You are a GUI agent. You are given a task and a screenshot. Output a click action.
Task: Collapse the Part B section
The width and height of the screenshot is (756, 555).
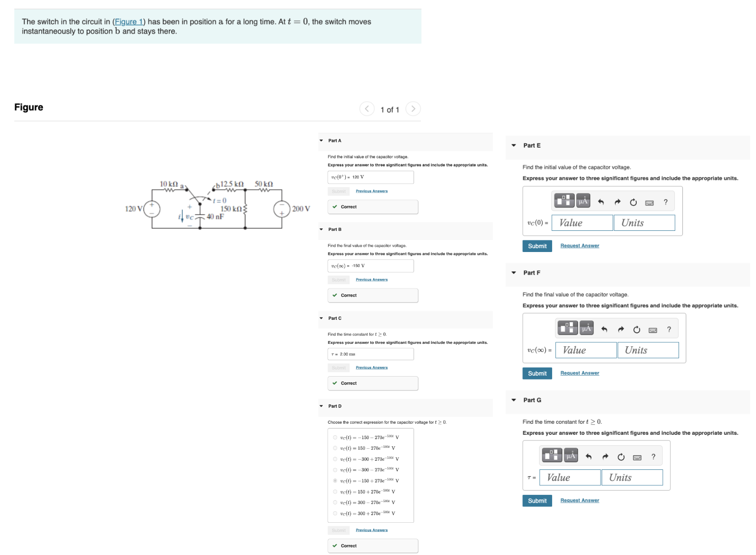(x=321, y=229)
